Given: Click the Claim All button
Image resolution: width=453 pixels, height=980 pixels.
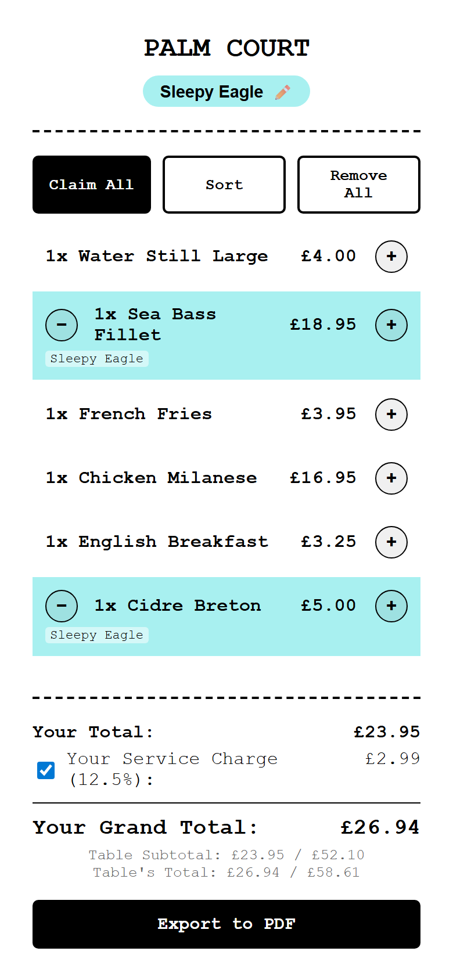Looking at the screenshot, I should 92,185.
